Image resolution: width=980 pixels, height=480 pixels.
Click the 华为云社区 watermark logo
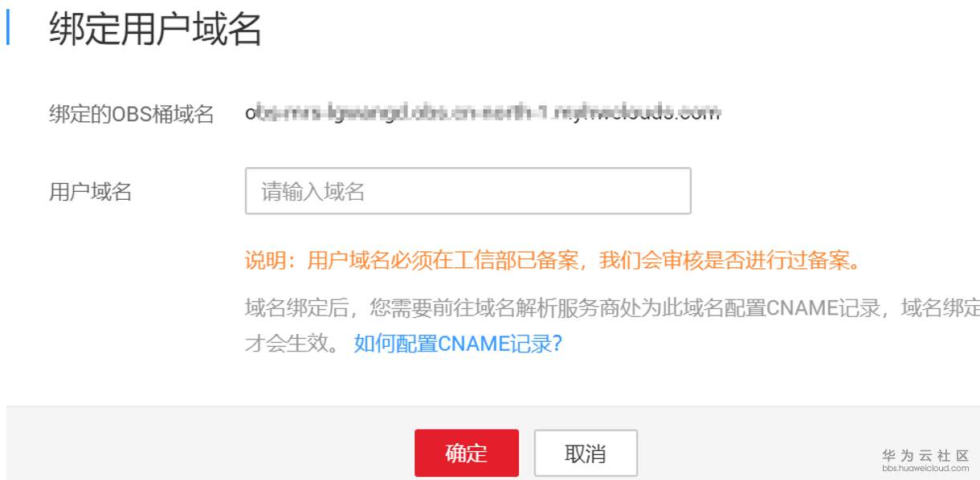point(925,456)
